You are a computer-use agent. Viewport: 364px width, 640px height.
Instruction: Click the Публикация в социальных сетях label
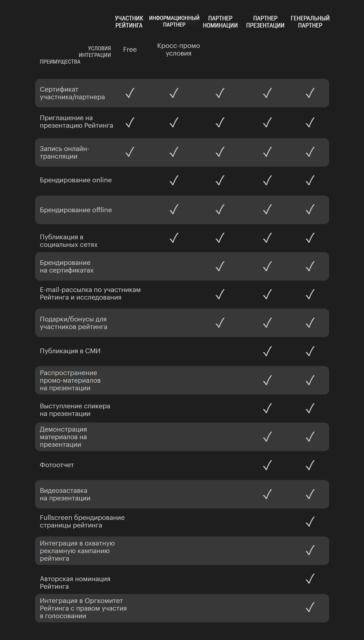pyautogui.click(x=69, y=241)
